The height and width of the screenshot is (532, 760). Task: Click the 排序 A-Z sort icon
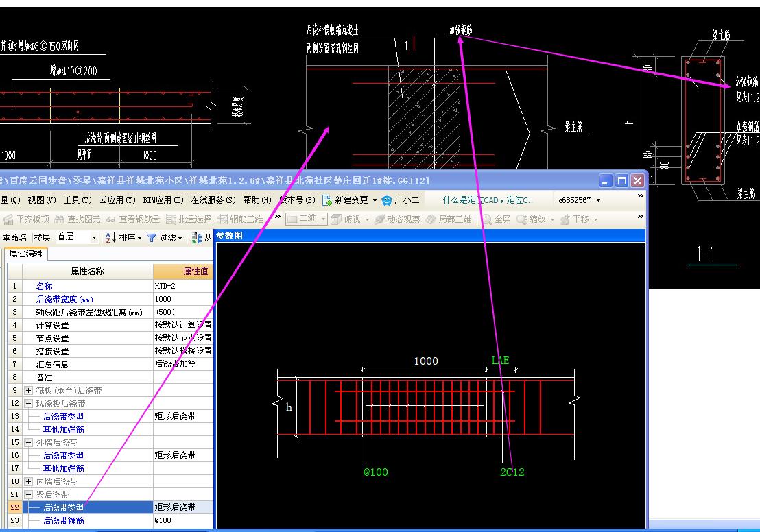(x=110, y=237)
